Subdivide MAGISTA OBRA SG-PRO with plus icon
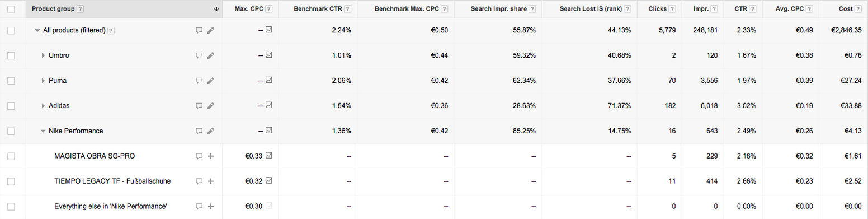The width and height of the screenshot is (868, 219). 211,156
